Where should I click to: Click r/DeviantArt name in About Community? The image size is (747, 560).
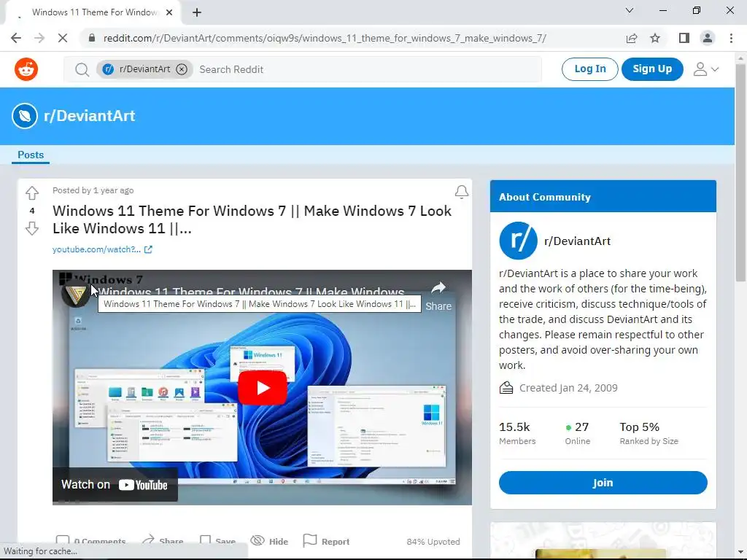click(577, 241)
